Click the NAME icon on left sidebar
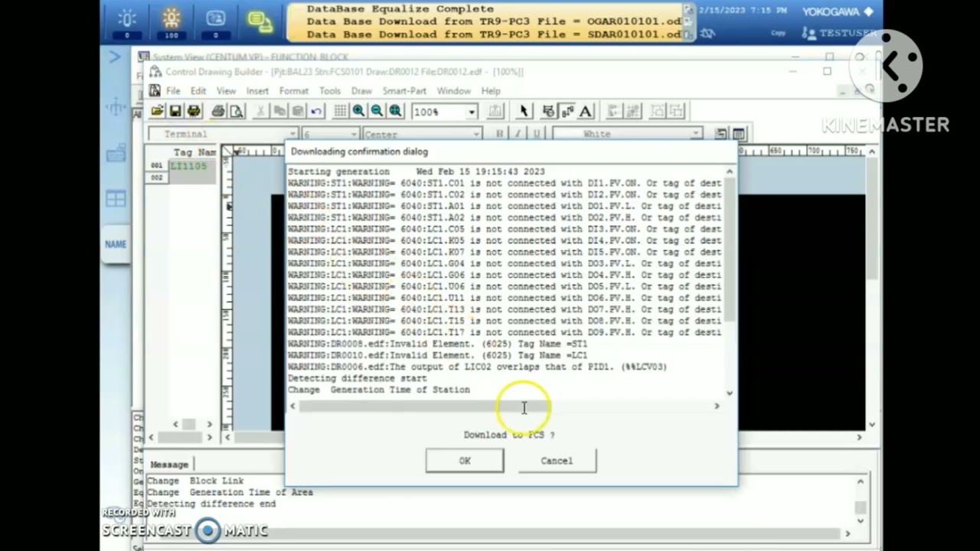This screenshot has height=551, width=980. [116, 244]
